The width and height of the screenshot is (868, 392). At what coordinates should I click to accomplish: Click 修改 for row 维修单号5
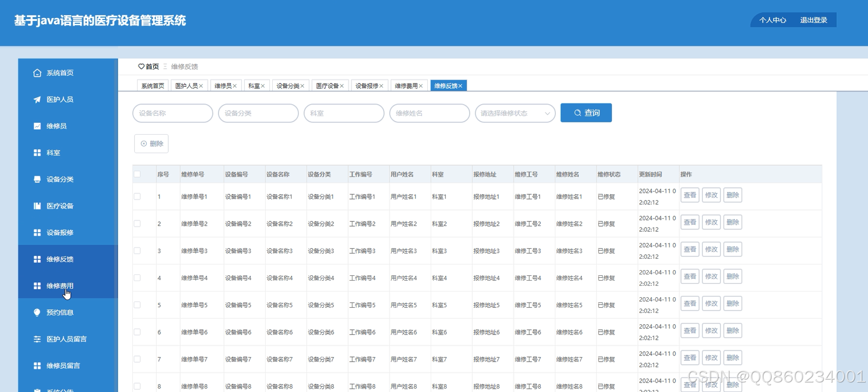711,303
